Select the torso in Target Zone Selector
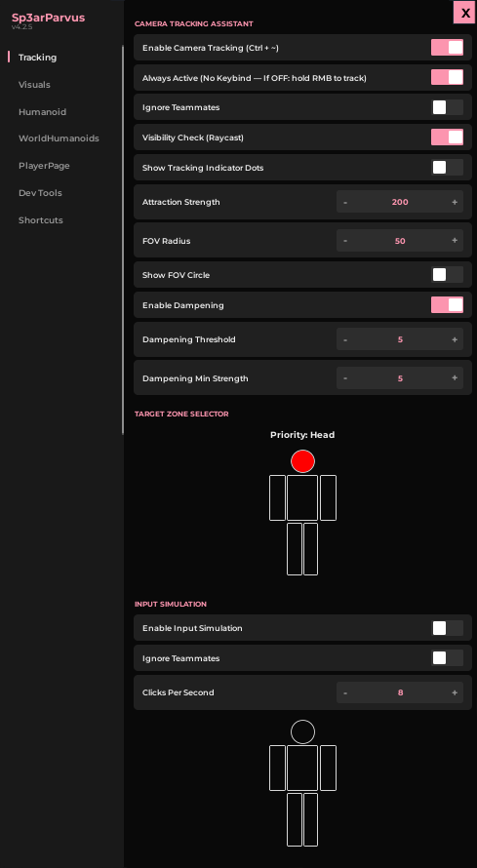Image resolution: width=477 pixels, height=868 pixels. pos(302,497)
